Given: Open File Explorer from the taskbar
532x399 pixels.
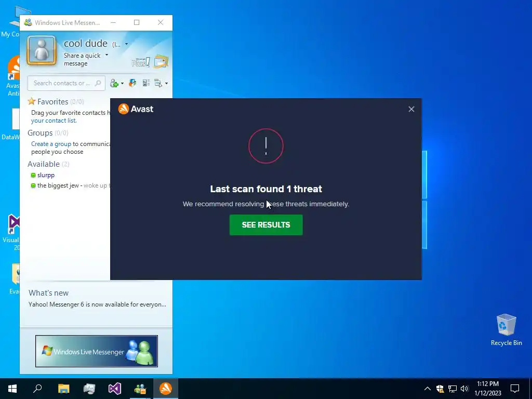Looking at the screenshot, I should coord(63,389).
